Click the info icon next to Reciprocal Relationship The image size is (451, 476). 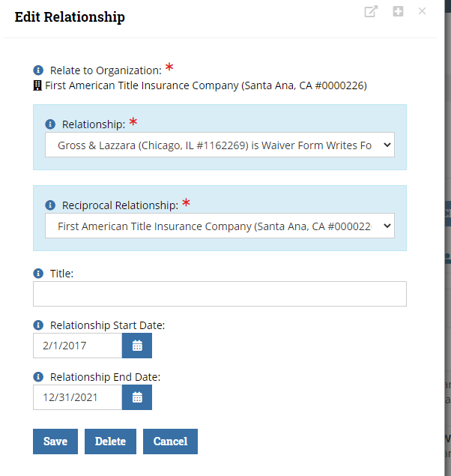pyautogui.click(x=50, y=205)
